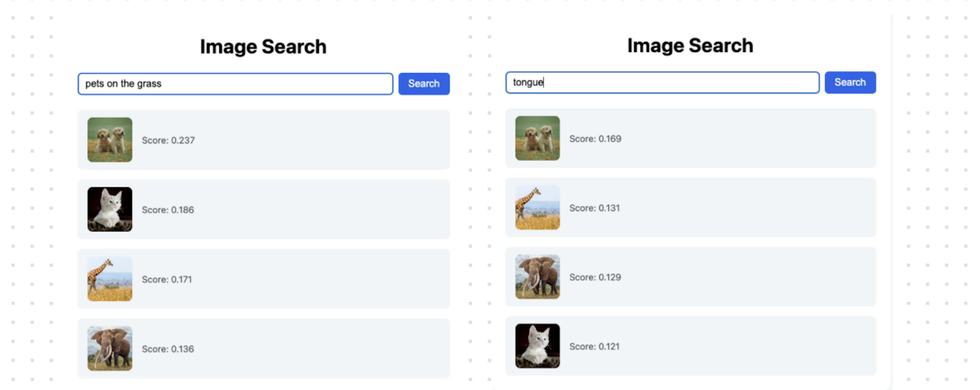Screen dimensions: 980x390
Task: Open puppies thumbnail with score 0.237
Action: [110, 140]
